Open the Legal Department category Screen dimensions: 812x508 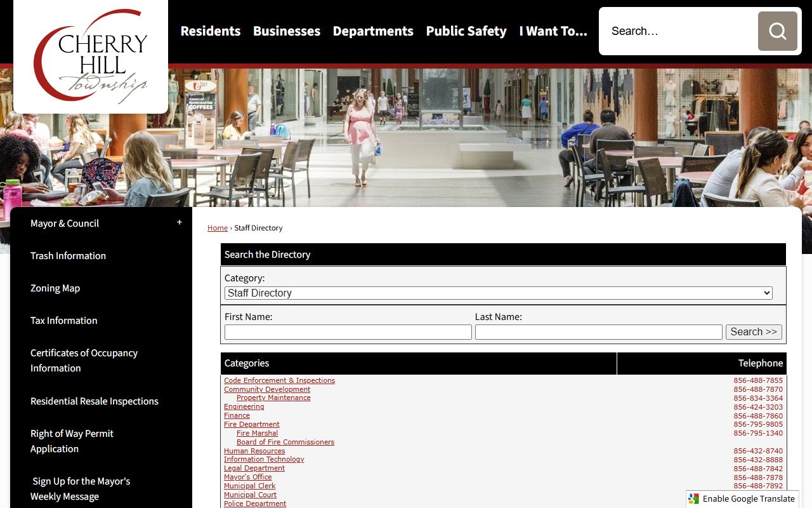254,468
